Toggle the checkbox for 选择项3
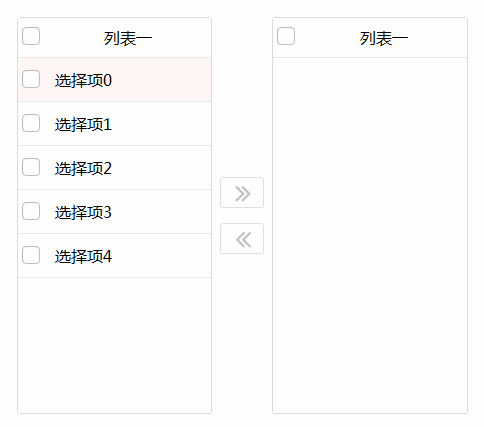Screen dimensions: 484x427 31,211
